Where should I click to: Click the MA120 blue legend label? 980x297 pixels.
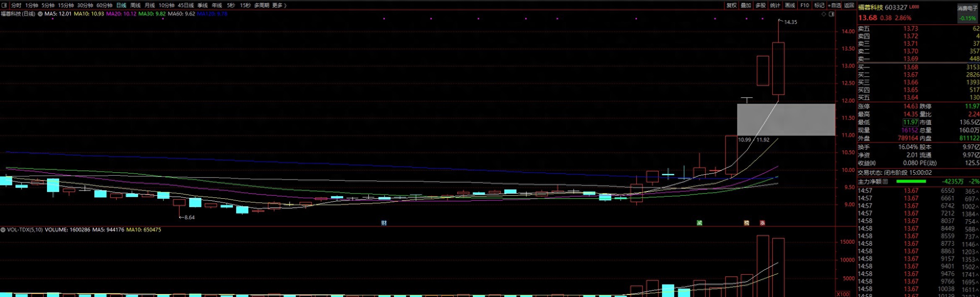(x=212, y=14)
